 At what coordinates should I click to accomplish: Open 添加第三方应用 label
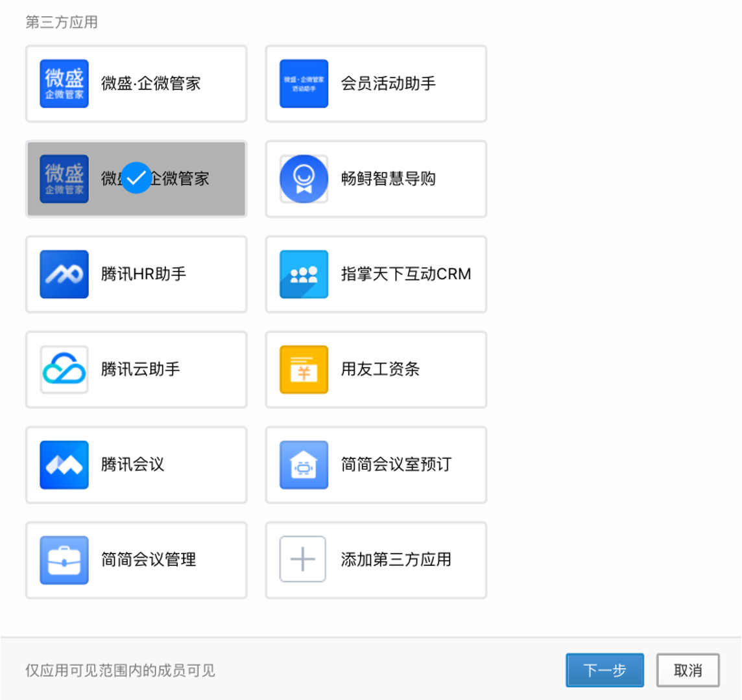click(x=396, y=560)
